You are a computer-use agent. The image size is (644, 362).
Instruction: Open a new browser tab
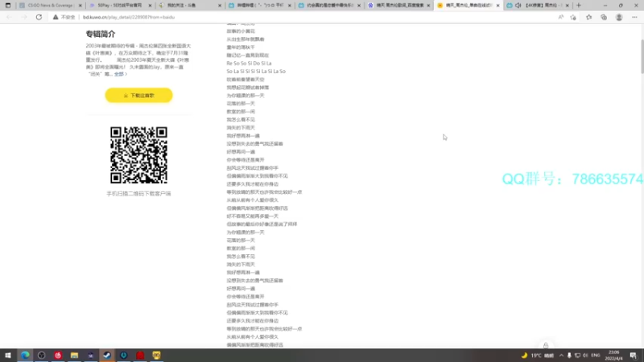579,6
